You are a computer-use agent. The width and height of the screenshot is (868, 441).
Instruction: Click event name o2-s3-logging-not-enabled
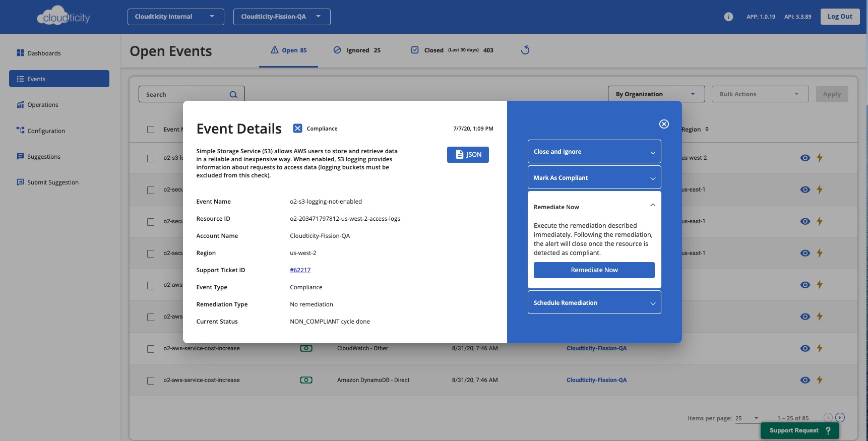point(326,202)
